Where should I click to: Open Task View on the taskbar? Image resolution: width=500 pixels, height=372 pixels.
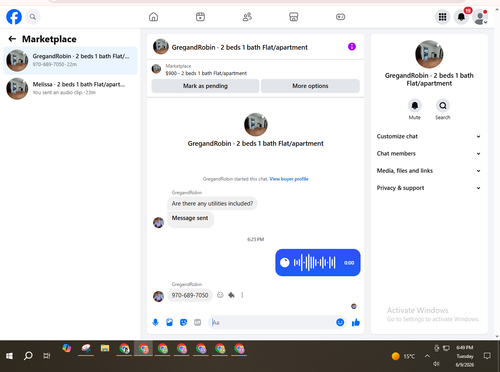(47, 356)
